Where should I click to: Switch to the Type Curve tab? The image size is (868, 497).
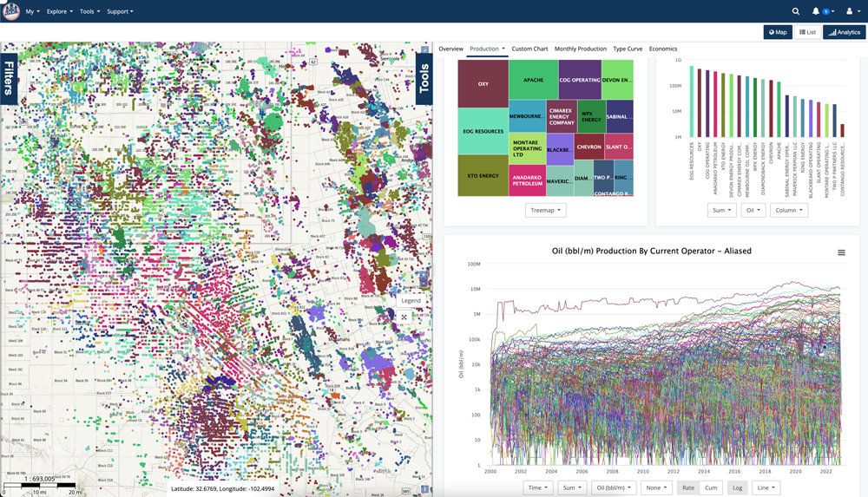pyautogui.click(x=628, y=49)
